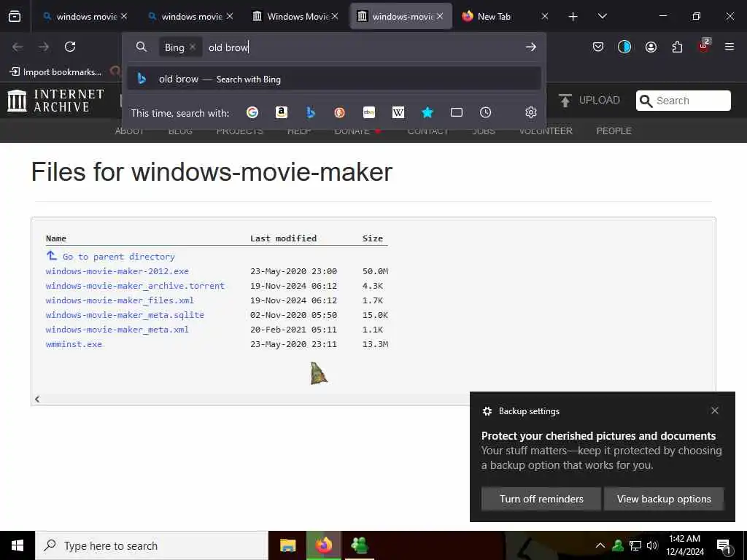Open the Pocket save icon
747x560 pixels.
[598, 47]
